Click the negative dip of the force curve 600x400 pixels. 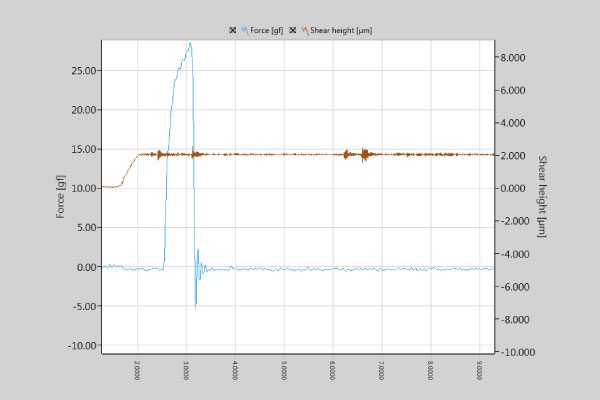coord(196,305)
